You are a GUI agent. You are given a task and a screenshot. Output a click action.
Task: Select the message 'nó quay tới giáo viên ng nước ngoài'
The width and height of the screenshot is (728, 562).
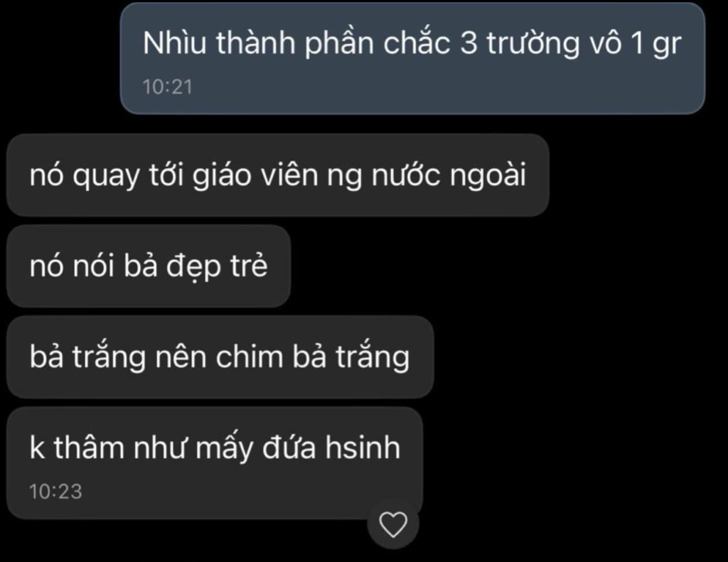pos(278,175)
